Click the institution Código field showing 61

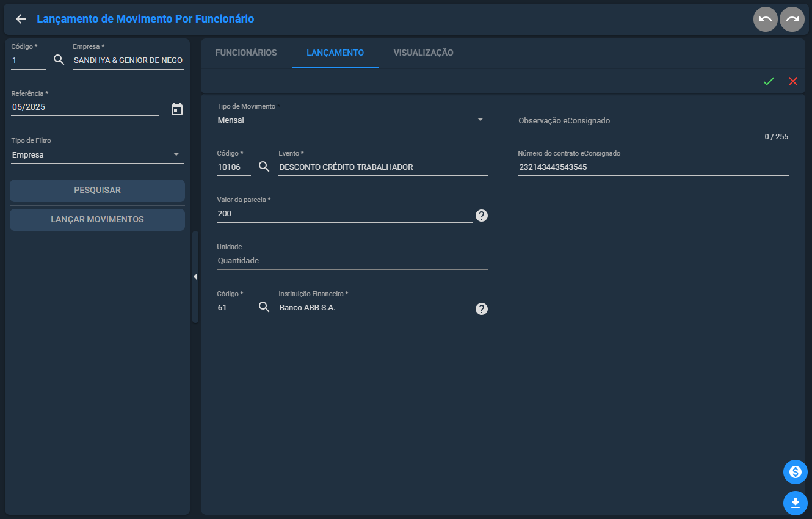(234, 308)
